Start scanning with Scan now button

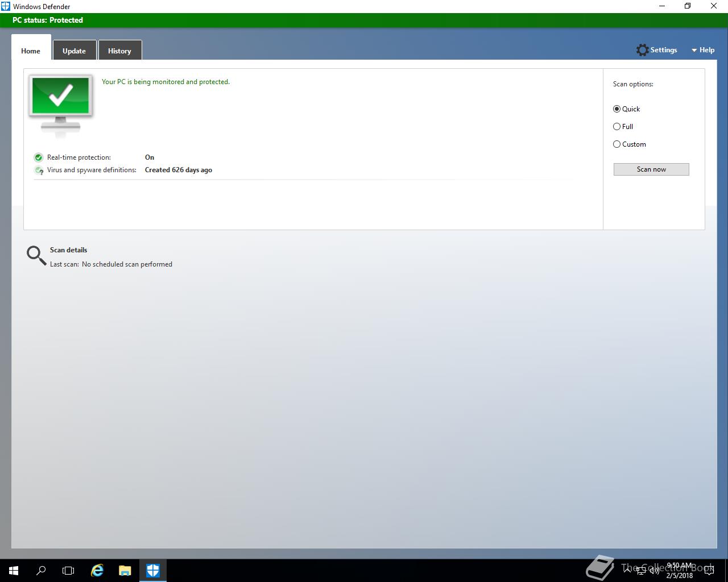(651, 169)
